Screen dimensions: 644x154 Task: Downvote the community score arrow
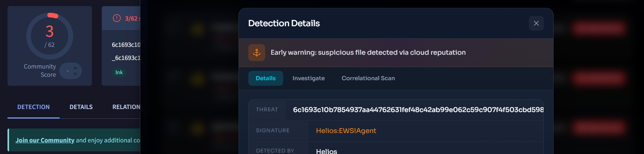(75, 74)
